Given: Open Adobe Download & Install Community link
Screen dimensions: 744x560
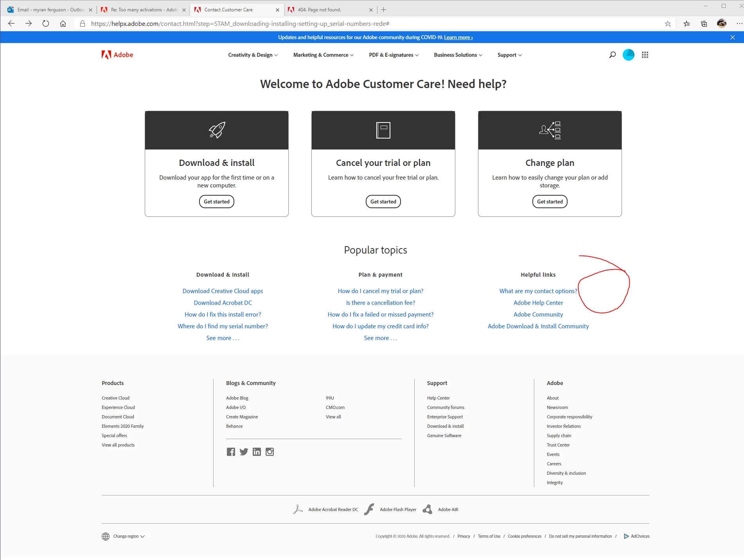Looking at the screenshot, I should (538, 326).
